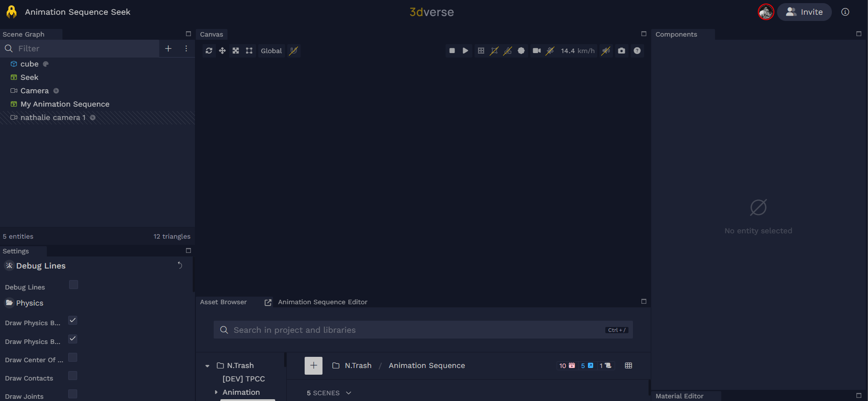Click the Search in project and libraries field
The image size is (868, 401).
click(x=423, y=330)
